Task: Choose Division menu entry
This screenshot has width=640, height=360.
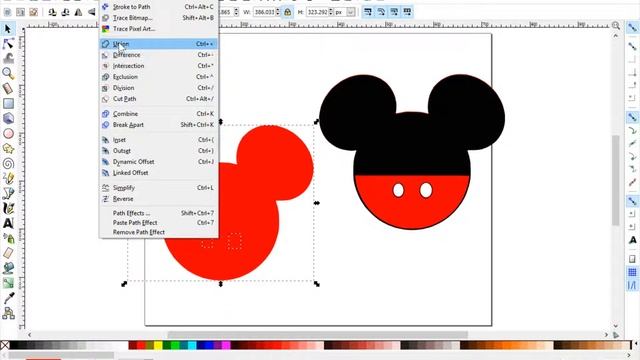Action: 159,88
